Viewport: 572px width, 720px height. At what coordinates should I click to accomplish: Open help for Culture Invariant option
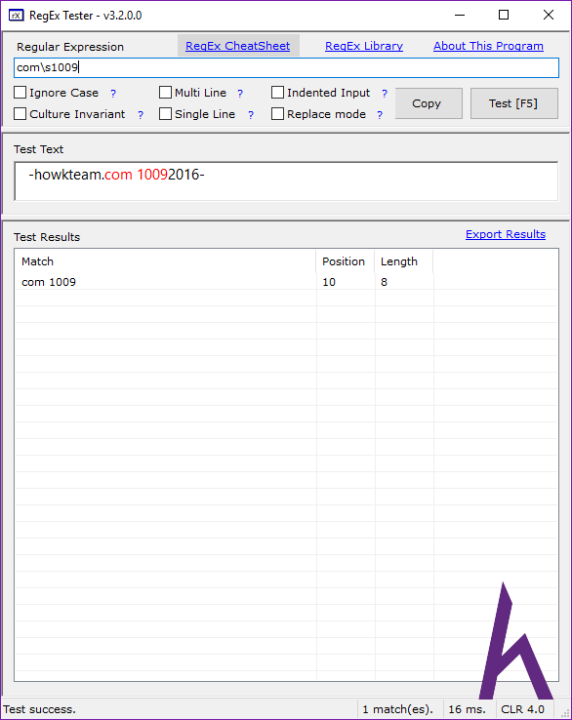(x=140, y=115)
